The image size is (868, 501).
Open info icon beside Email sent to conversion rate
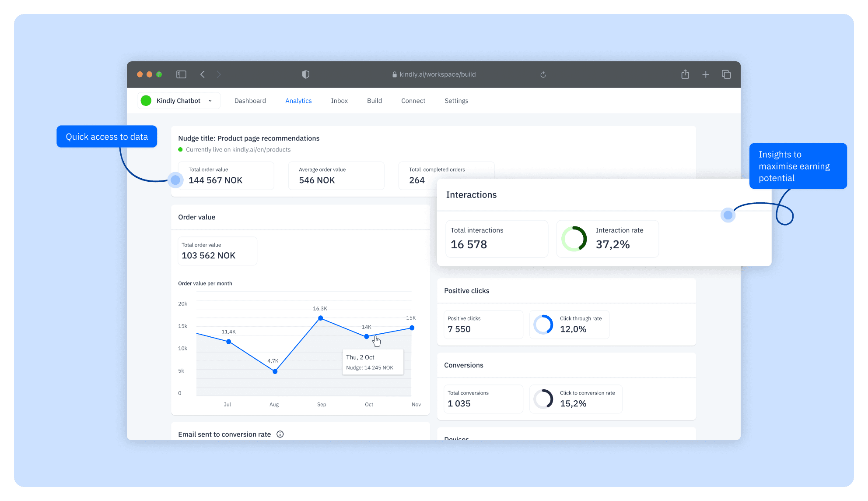[x=280, y=434]
